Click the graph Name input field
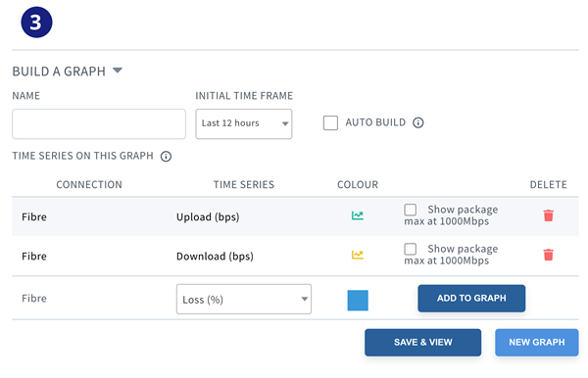Viewport: 588px width, 378px height. tap(99, 124)
